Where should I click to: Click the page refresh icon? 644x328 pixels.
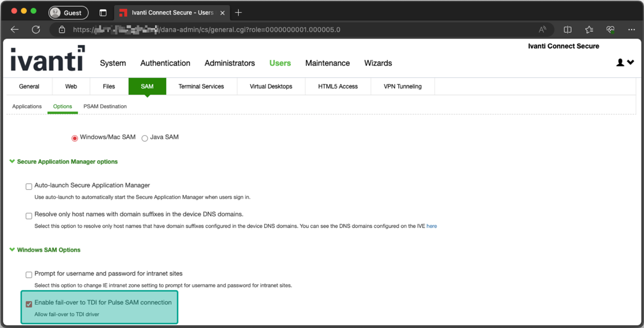(35, 30)
